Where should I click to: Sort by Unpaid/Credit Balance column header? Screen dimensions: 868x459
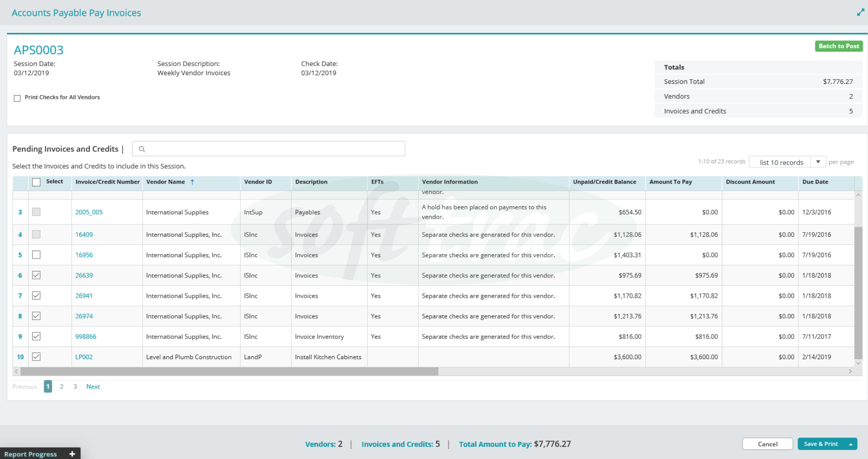coord(604,182)
